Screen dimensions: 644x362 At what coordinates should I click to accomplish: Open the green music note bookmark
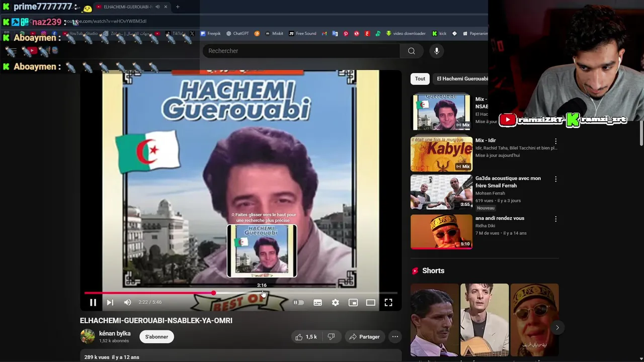click(378, 34)
